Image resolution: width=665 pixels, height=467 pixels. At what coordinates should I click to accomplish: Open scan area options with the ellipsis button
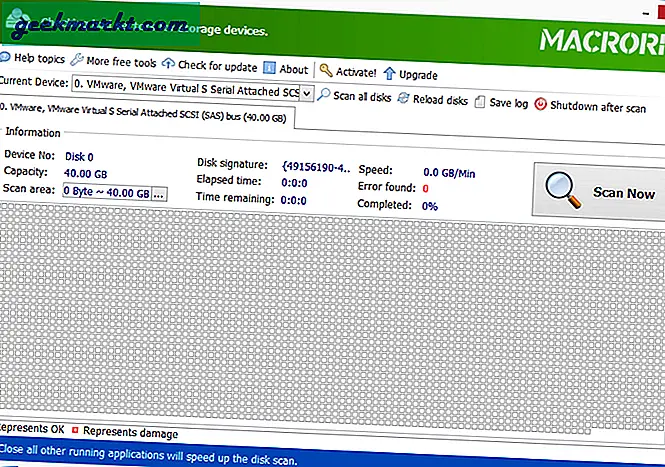pos(159,193)
